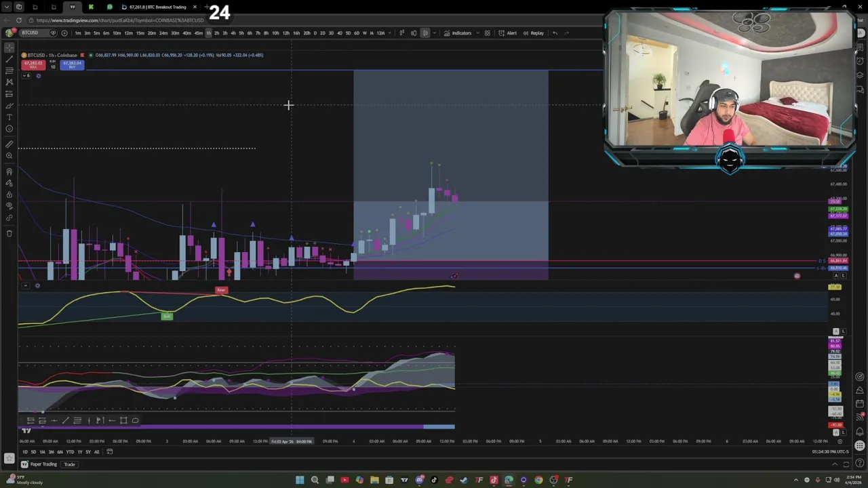Switch to candles chart style

tap(414, 33)
